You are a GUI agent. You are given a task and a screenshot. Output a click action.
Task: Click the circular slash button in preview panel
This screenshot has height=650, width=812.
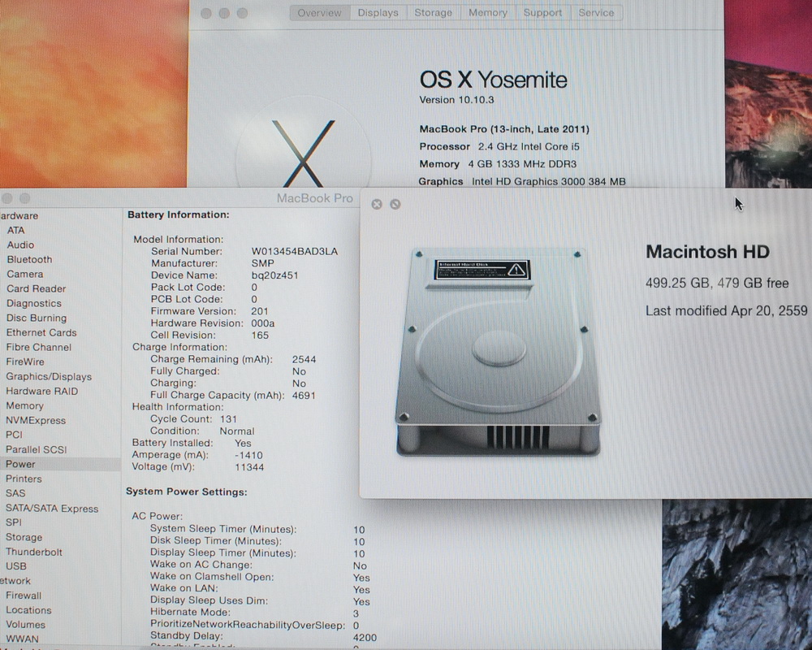coord(395,204)
